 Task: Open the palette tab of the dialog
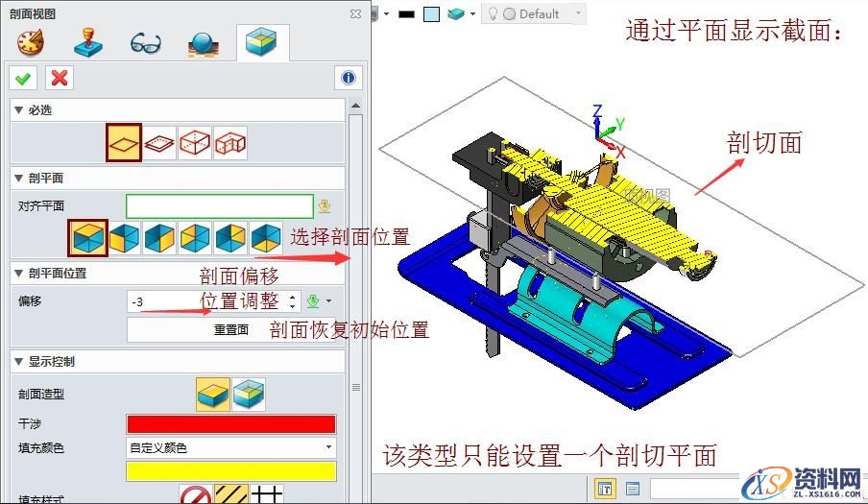point(31,42)
